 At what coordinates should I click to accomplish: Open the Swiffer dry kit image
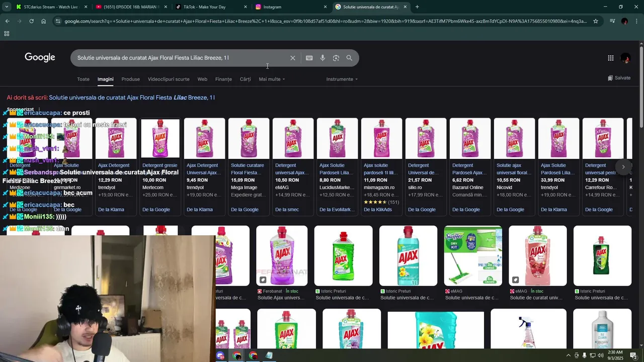pos(473,256)
